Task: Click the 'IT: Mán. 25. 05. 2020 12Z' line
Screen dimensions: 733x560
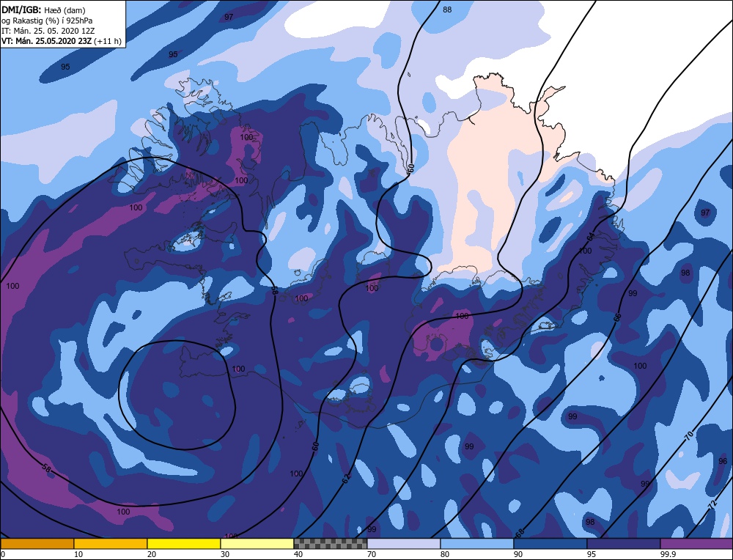Action: 50,31
